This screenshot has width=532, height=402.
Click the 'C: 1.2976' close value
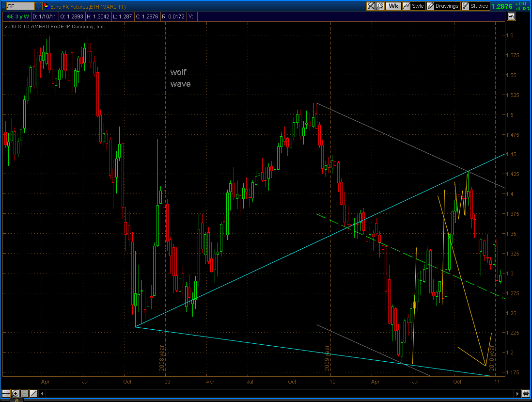point(147,16)
